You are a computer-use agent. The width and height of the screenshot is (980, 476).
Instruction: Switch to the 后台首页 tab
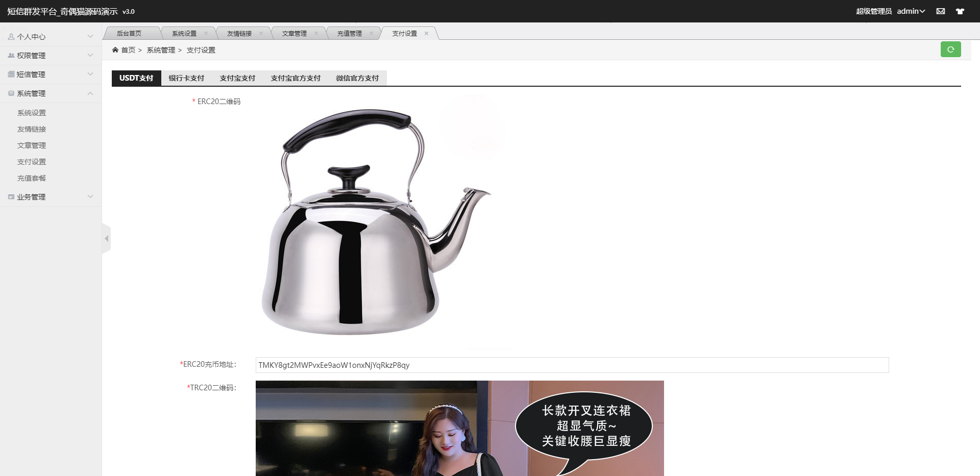pos(129,34)
